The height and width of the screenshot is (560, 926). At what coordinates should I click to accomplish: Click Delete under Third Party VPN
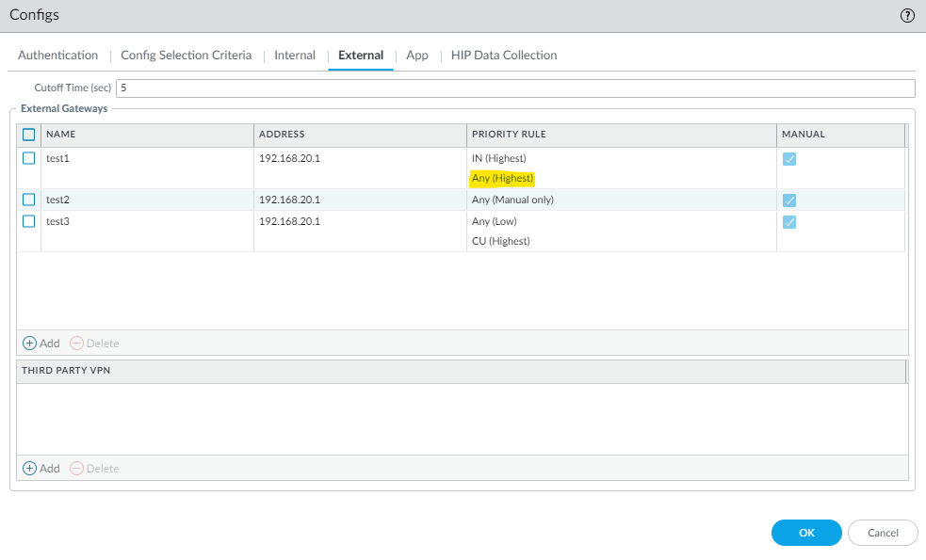point(95,468)
